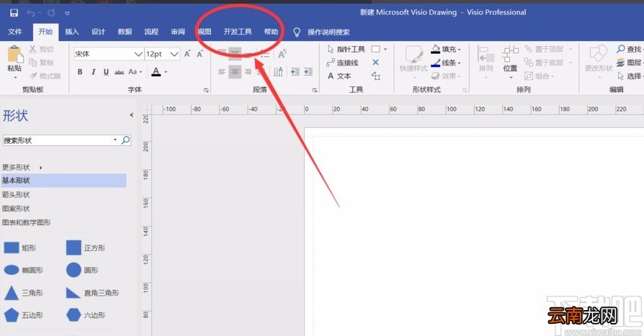Switch to the 视图 tab

(204, 32)
